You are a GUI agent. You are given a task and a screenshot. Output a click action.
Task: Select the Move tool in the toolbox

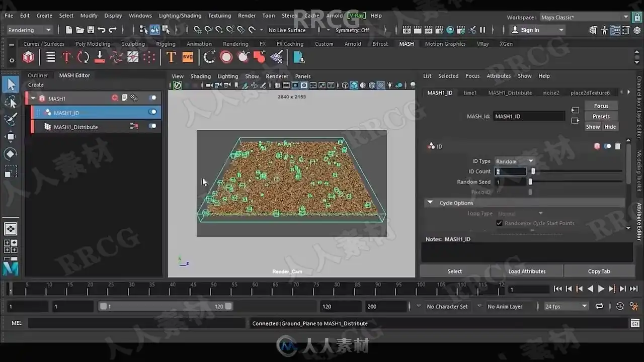pos(11,137)
